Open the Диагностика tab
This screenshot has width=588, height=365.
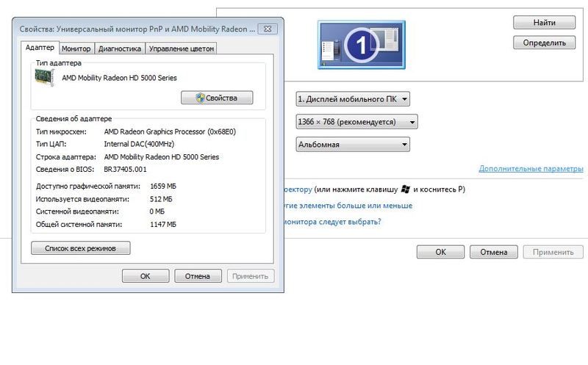click(120, 48)
